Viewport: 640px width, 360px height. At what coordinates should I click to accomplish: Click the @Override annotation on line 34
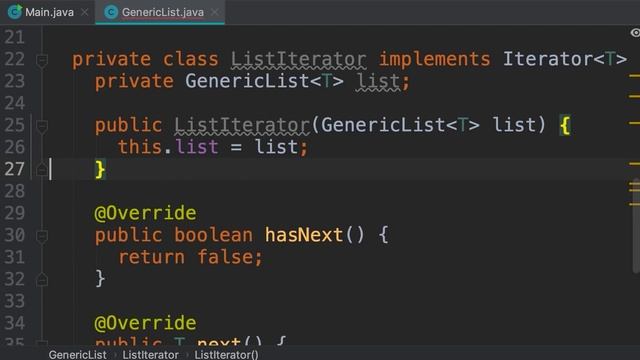(x=145, y=324)
